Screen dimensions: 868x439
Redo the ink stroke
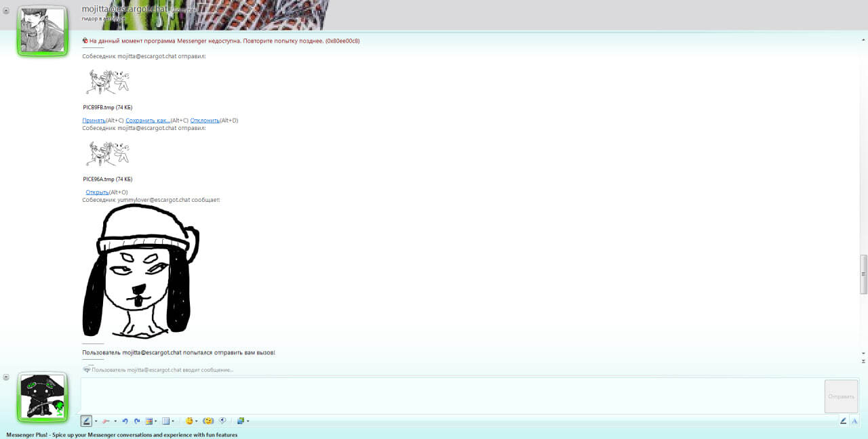[x=136, y=421]
